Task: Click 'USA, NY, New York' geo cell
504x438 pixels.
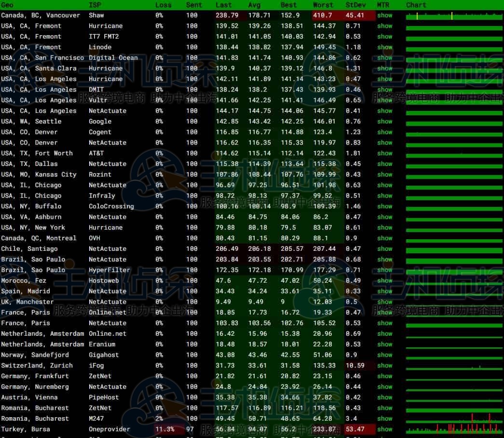Action: [x=33, y=228]
